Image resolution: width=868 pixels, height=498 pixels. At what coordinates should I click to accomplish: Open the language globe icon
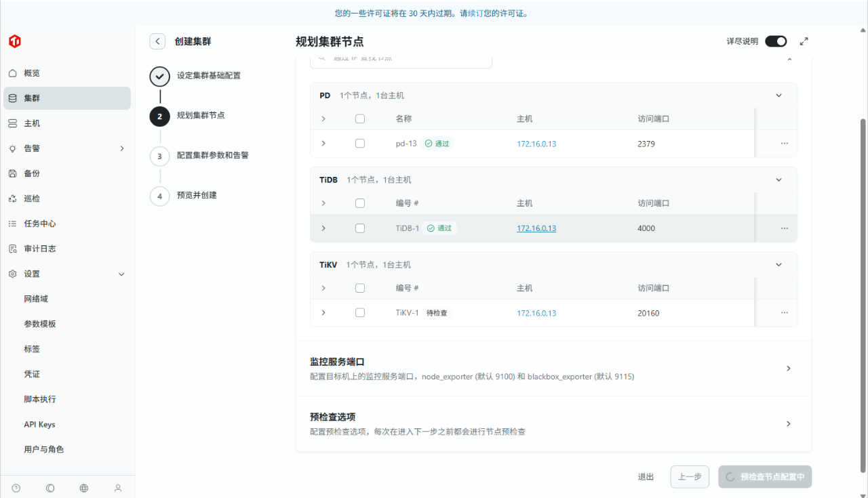click(x=84, y=488)
